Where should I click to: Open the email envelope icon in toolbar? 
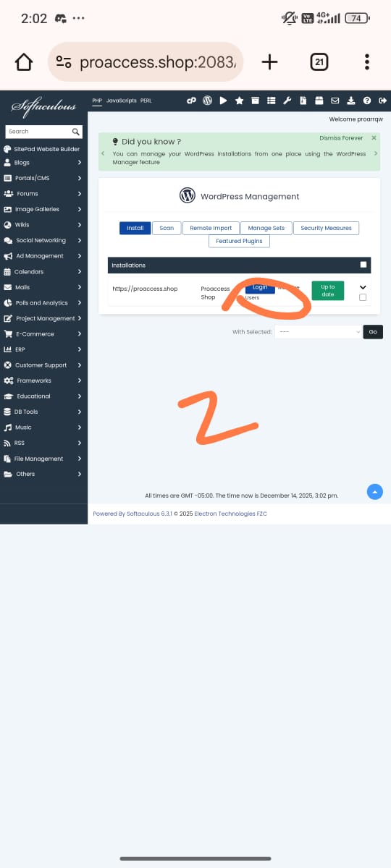tap(335, 101)
